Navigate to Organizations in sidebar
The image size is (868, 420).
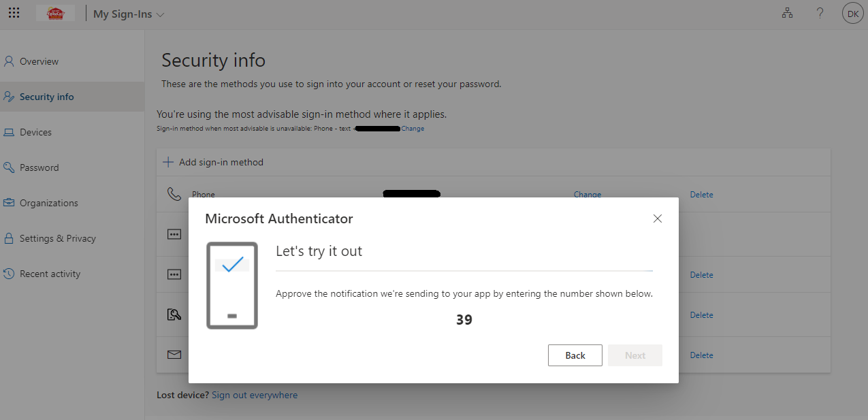pyautogui.click(x=48, y=203)
